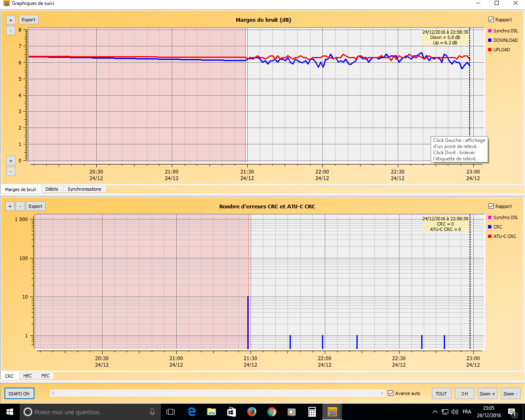Disable the Avance auto checkbox
This screenshot has height=420, width=525.
(x=391, y=393)
